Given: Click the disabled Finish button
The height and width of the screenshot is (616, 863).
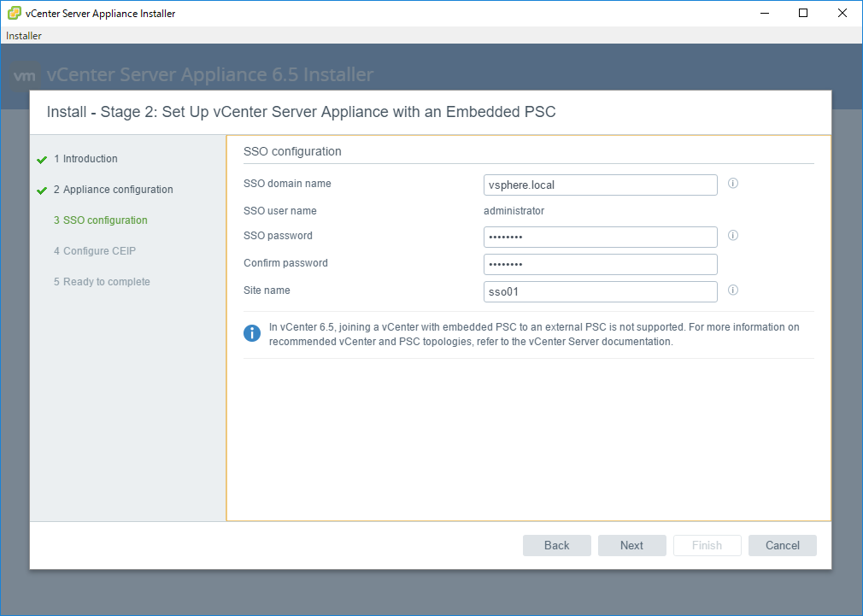Looking at the screenshot, I should click(707, 545).
